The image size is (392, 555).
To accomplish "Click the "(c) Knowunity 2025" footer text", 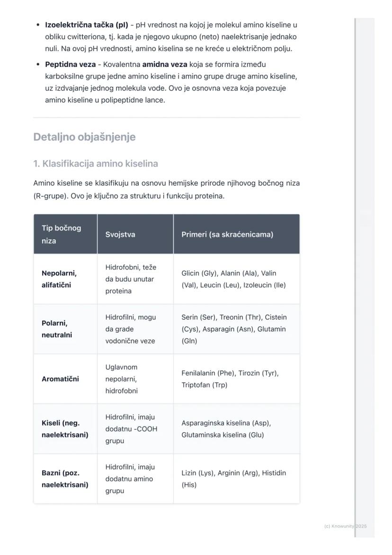I will point(345,526).
